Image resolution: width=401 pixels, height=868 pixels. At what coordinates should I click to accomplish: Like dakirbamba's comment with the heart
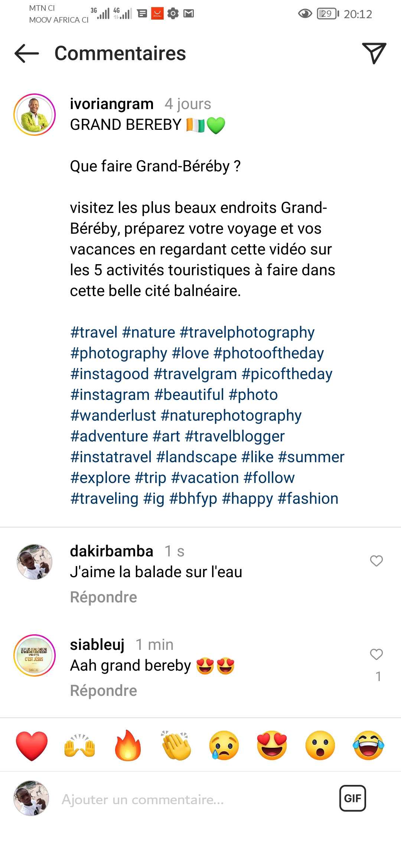click(376, 561)
